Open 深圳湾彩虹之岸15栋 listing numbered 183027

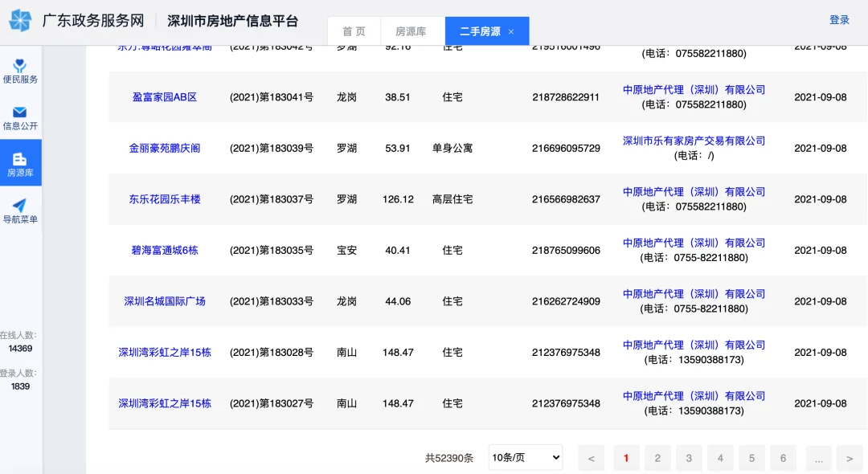pyautogui.click(x=165, y=403)
